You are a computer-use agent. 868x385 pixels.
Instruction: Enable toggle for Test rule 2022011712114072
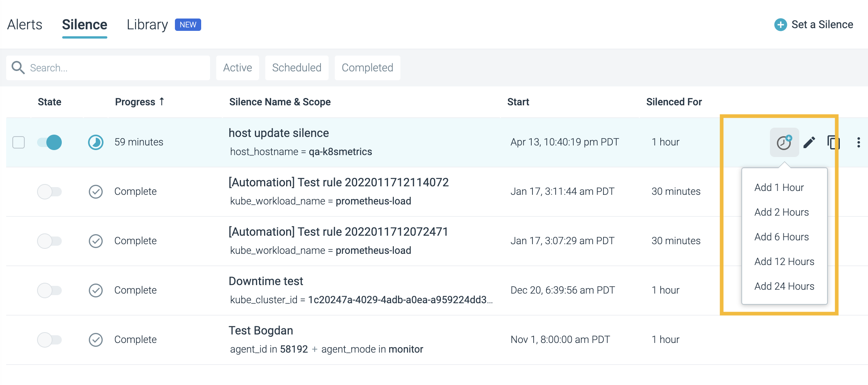click(x=49, y=192)
